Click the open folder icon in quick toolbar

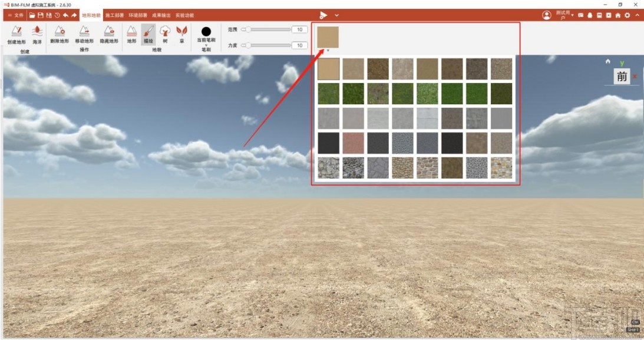[32, 15]
